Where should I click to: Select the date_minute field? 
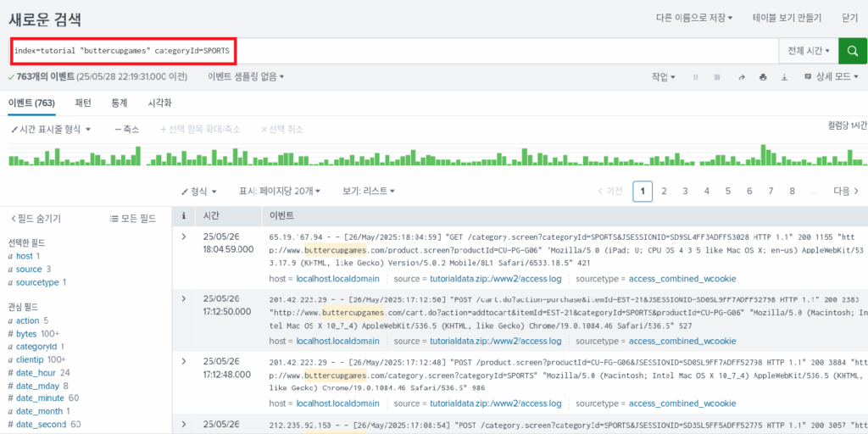(40, 398)
